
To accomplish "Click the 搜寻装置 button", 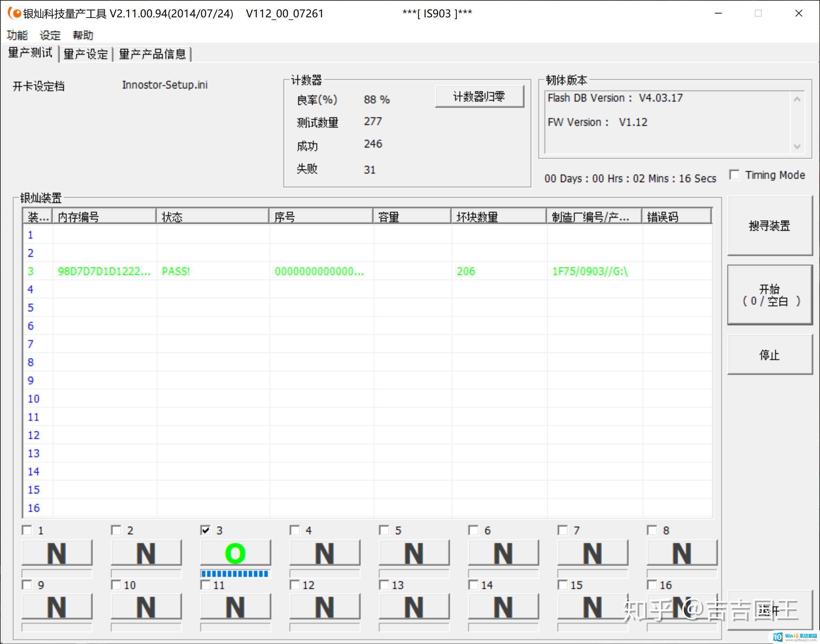I will pyautogui.click(x=770, y=225).
